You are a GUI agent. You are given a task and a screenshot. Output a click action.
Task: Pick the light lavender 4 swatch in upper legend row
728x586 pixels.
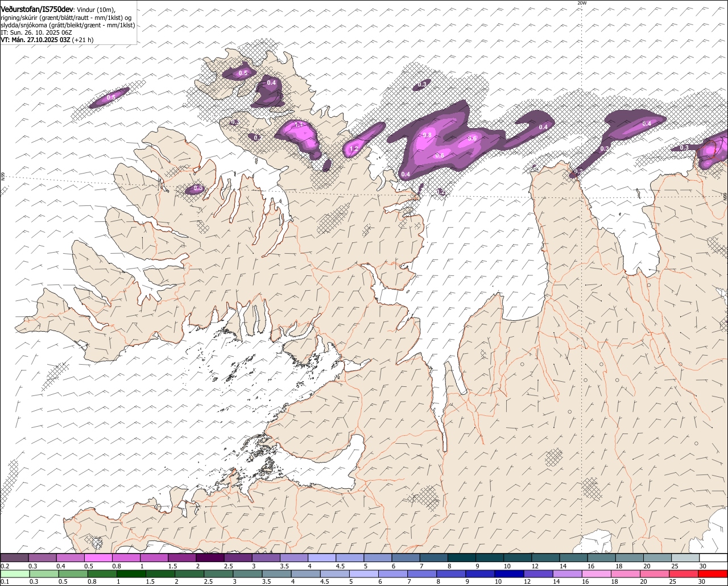tap(322, 558)
